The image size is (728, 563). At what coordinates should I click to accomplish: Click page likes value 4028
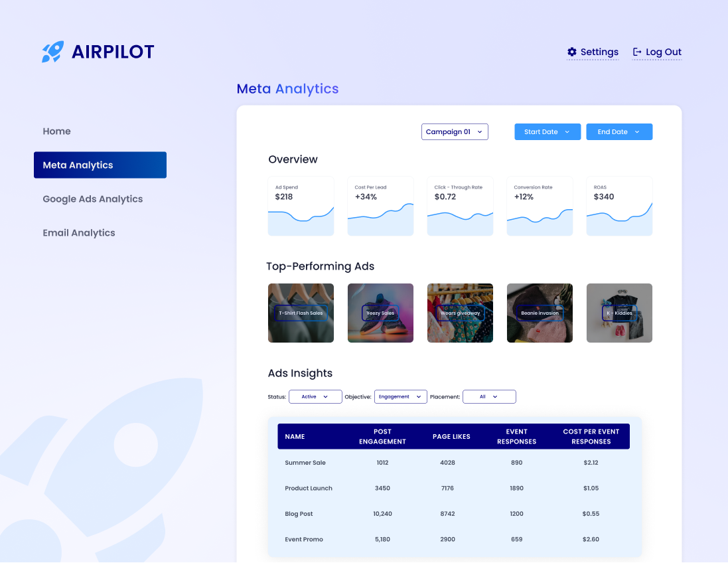(447, 463)
